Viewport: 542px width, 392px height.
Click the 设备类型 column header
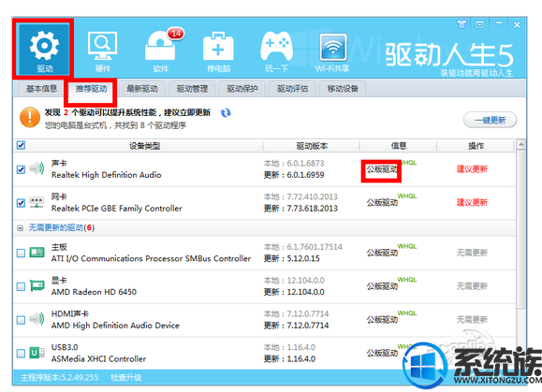point(144,146)
